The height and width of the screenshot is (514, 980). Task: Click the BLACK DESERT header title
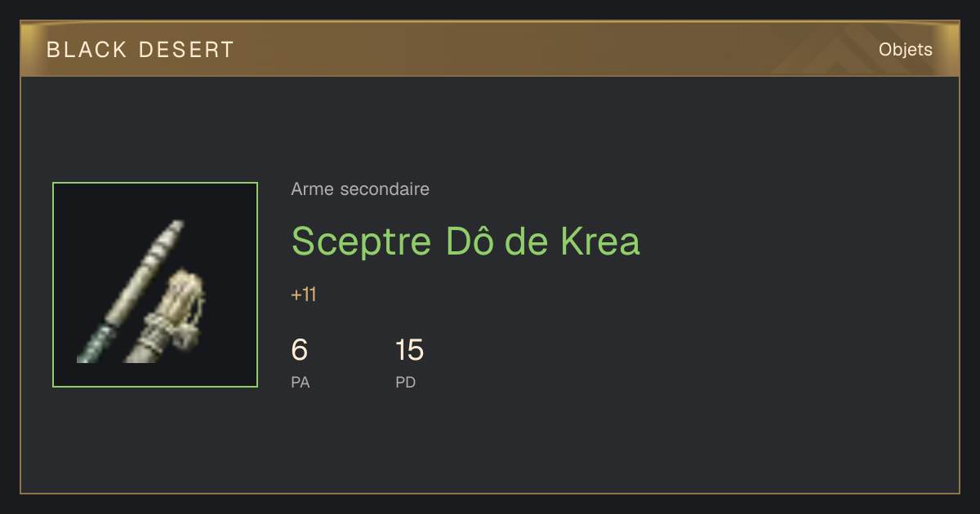click(x=140, y=50)
